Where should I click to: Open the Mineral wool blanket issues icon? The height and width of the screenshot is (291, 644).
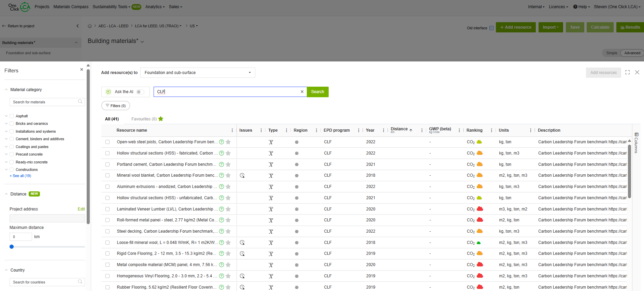242,175
